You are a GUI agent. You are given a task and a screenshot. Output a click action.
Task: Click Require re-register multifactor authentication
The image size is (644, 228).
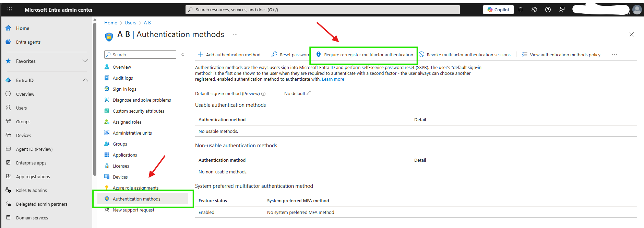pos(365,55)
